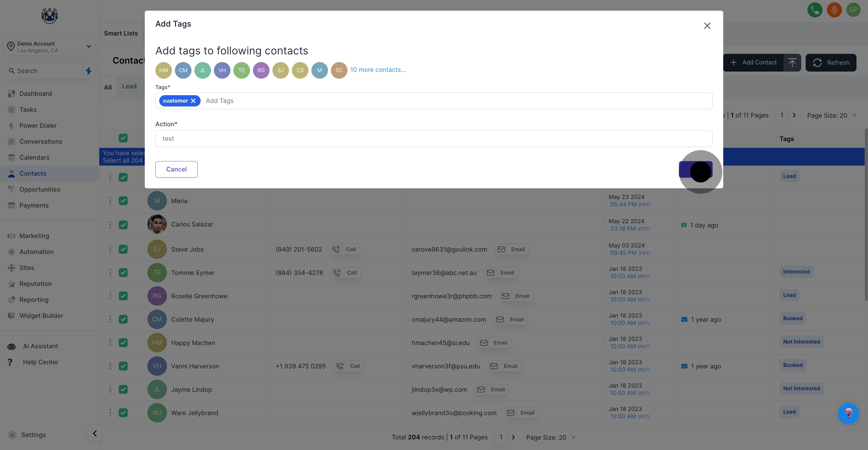
Task: Click the blue help question bubble
Action: [848, 413]
